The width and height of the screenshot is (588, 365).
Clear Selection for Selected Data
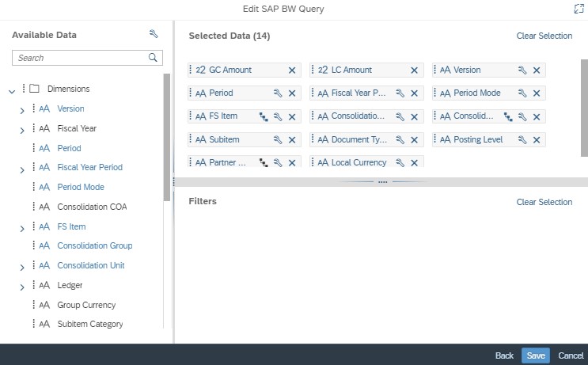[544, 36]
